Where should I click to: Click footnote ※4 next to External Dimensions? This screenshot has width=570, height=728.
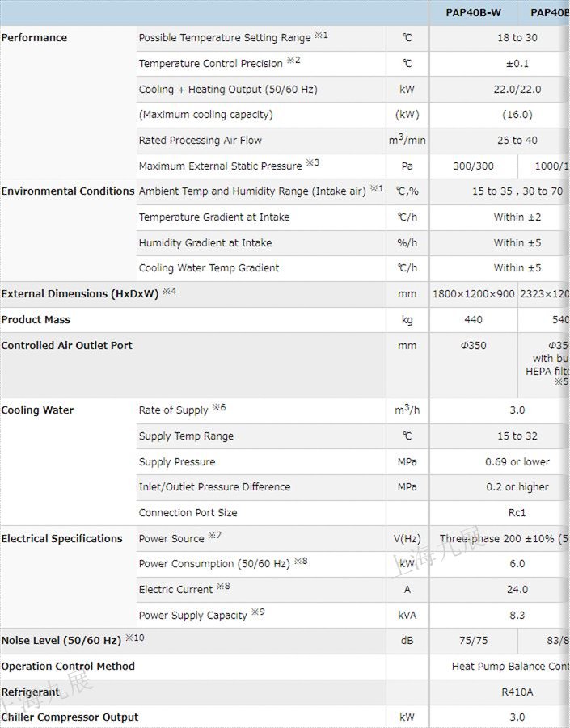(168, 292)
